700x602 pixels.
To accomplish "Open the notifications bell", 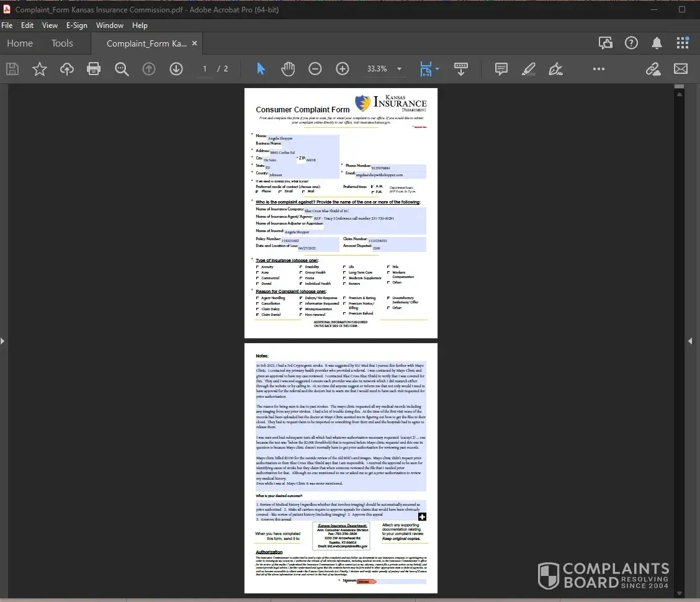I will (657, 43).
